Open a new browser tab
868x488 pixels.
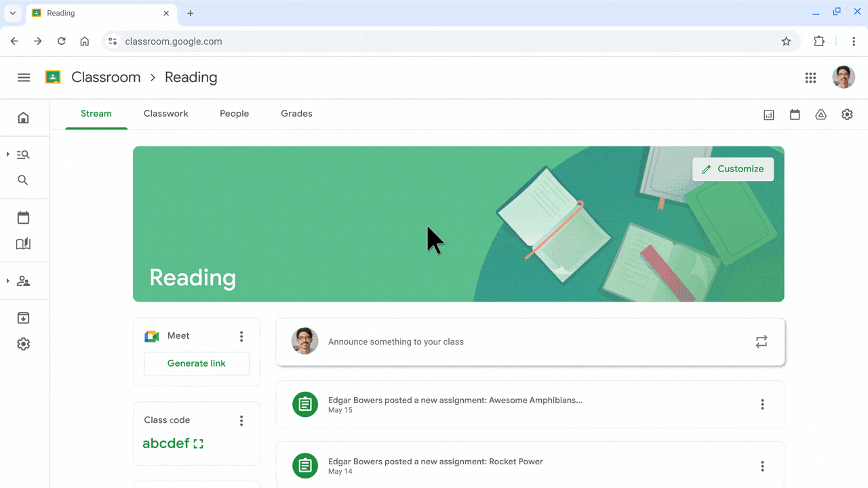pyautogui.click(x=191, y=13)
